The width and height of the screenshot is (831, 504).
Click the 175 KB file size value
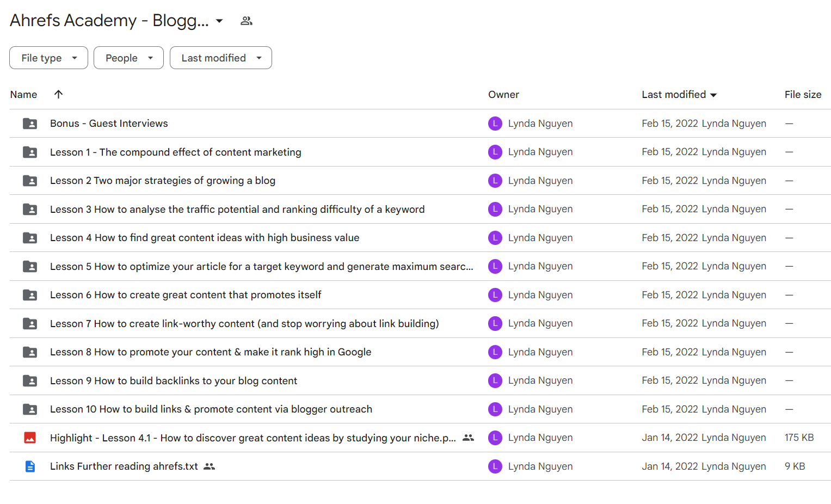coord(799,438)
